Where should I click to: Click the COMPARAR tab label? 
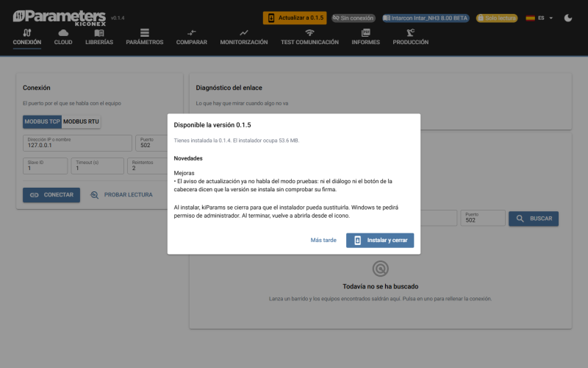(x=192, y=43)
